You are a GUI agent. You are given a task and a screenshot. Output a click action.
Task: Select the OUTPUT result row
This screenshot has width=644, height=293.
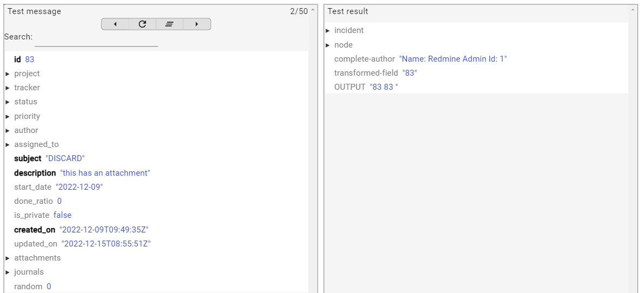(366, 87)
